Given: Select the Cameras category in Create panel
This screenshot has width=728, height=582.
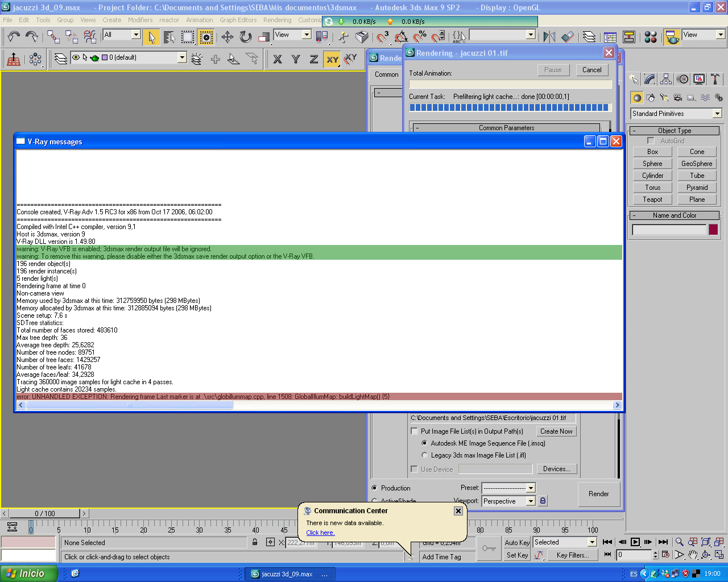Looking at the screenshot, I should 677,98.
